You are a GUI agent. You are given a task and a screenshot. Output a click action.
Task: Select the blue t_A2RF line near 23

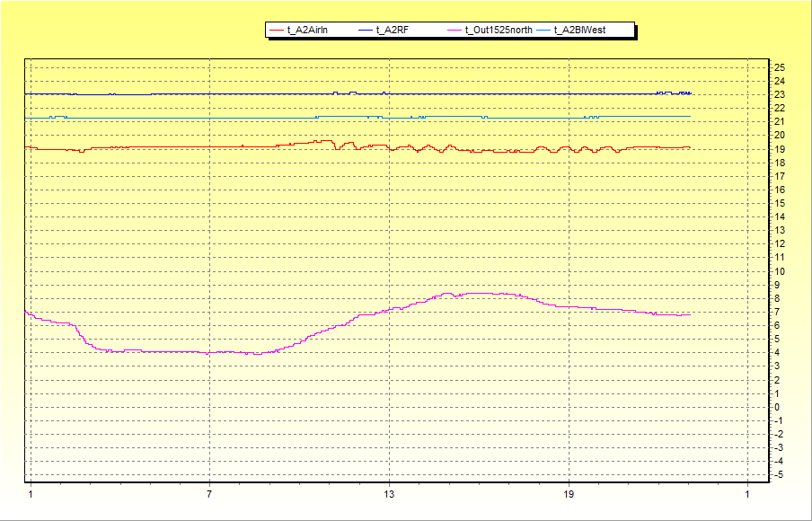[225, 93]
